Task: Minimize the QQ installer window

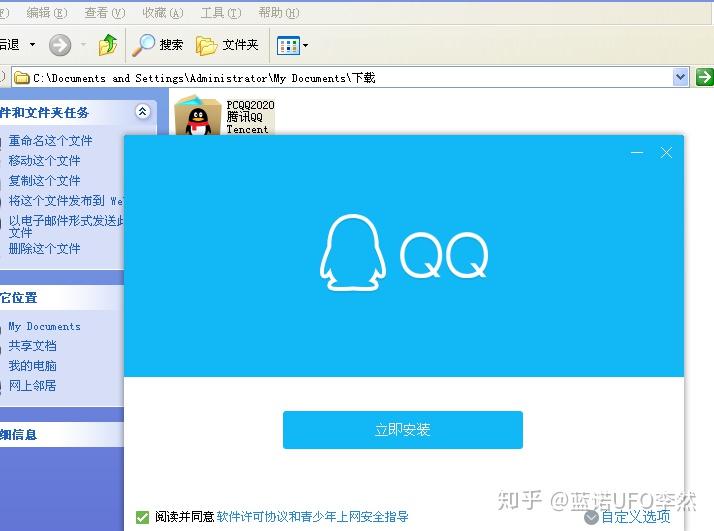Action: tap(637, 153)
